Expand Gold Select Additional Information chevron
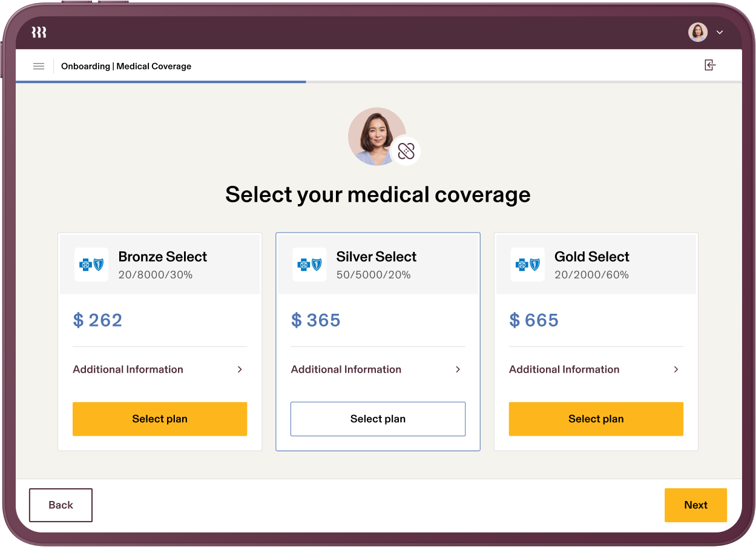This screenshot has width=756, height=547. pyautogui.click(x=676, y=370)
